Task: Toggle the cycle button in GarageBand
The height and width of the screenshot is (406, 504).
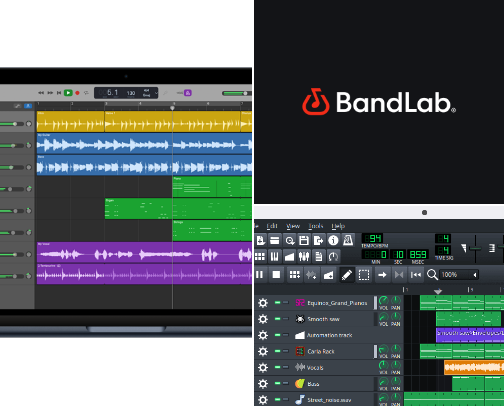Action: pos(86,93)
